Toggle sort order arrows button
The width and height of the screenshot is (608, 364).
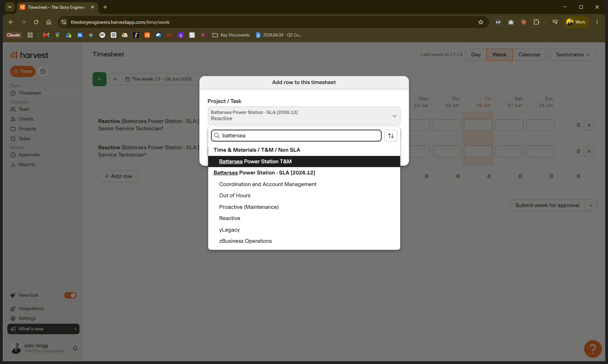click(x=391, y=136)
